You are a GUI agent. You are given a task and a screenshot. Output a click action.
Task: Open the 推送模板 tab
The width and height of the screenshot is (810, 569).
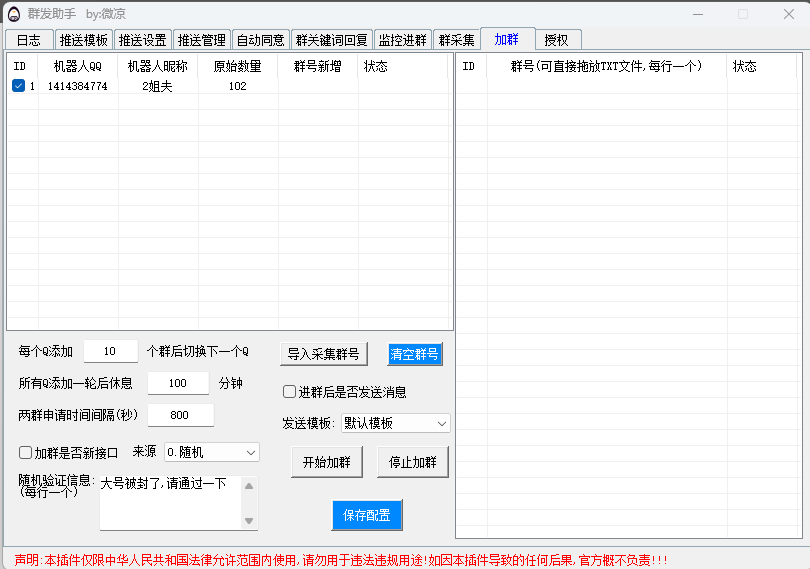pyautogui.click(x=83, y=40)
